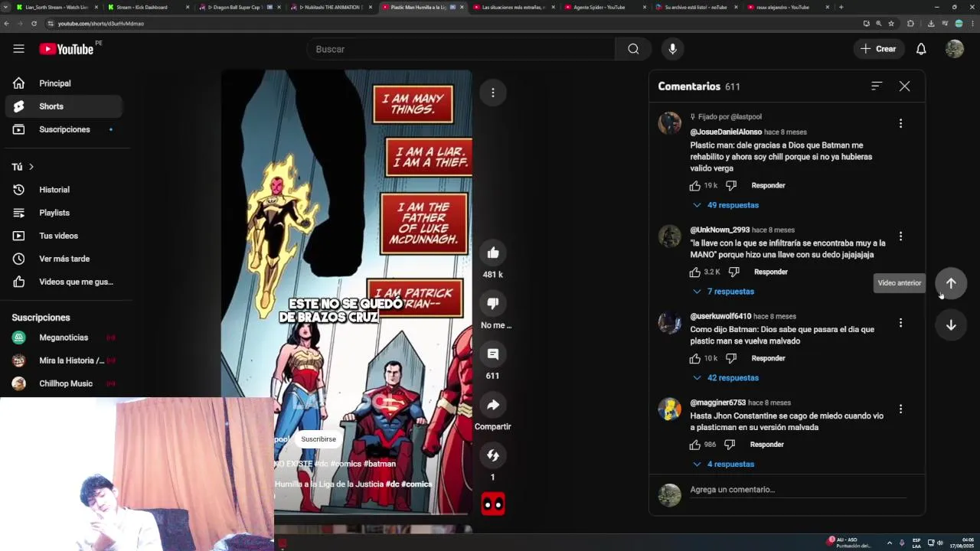The height and width of the screenshot is (551, 980).
Task: Open options for JosueDanielAlonso's comment
Action: 900,123
